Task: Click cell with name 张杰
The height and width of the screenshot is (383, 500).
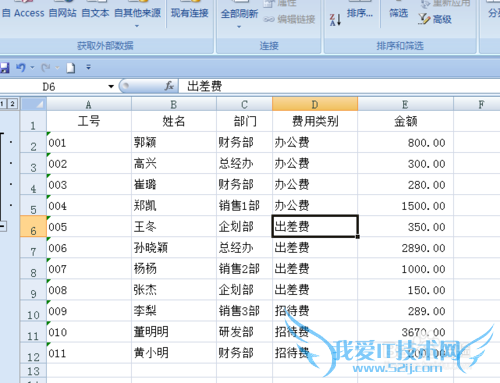Action: pyautogui.click(x=174, y=289)
